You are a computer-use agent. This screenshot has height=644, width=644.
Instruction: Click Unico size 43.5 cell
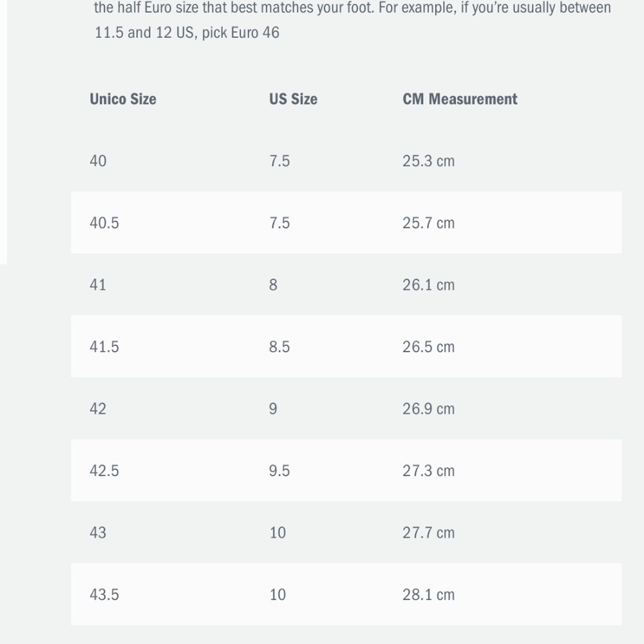104,594
